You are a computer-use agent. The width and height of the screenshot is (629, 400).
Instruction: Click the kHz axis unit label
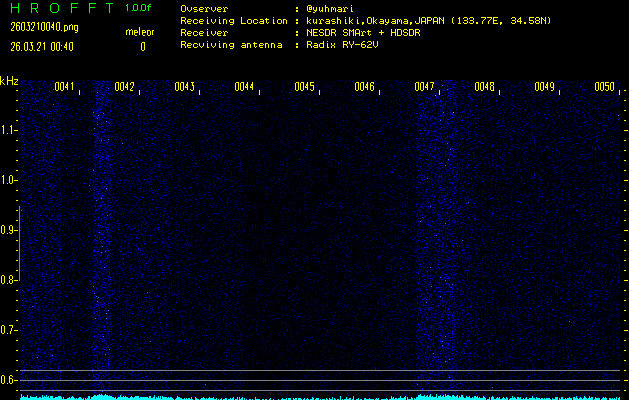(x=9, y=81)
